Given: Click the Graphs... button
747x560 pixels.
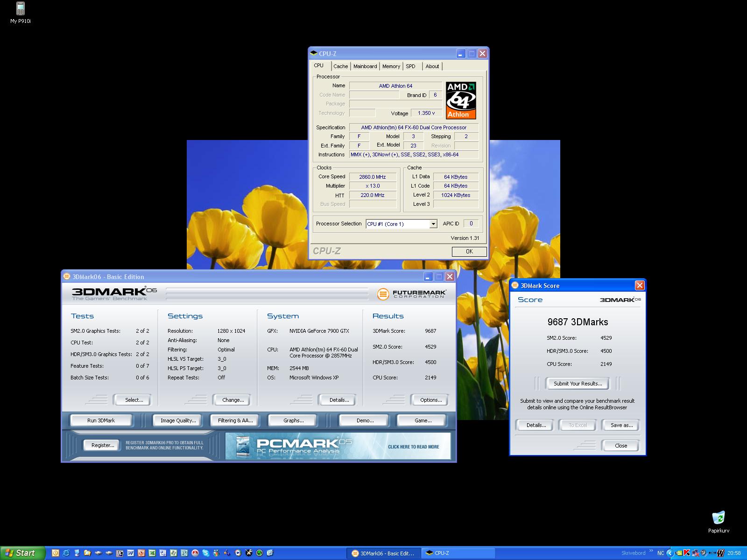Looking at the screenshot, I should click(293, 420).
